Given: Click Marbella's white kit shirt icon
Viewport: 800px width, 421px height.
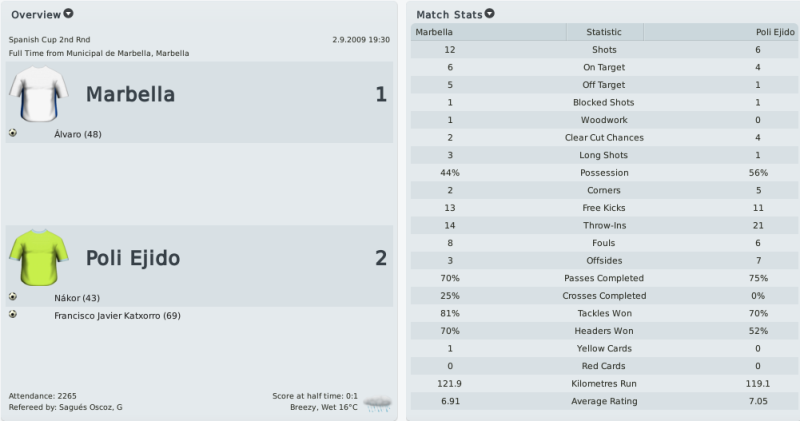Looking at the screenshot, I should pos(38,94).
